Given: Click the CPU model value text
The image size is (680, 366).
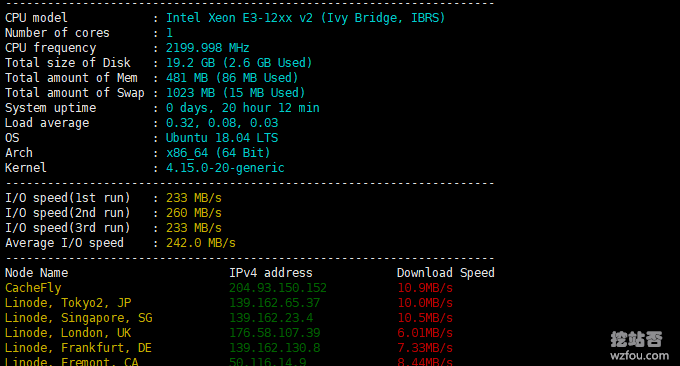Looking at the screenshot, I should click(x=305, y=18).
